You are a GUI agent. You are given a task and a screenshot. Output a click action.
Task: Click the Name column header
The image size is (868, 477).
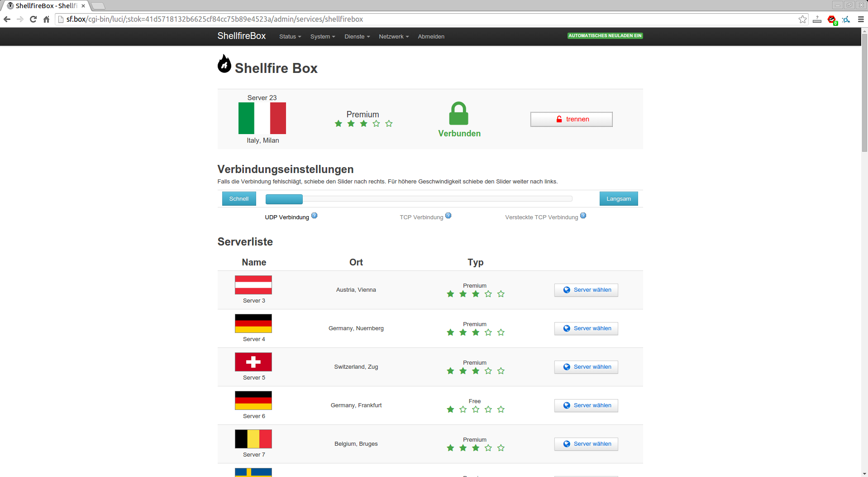point(254,262)
